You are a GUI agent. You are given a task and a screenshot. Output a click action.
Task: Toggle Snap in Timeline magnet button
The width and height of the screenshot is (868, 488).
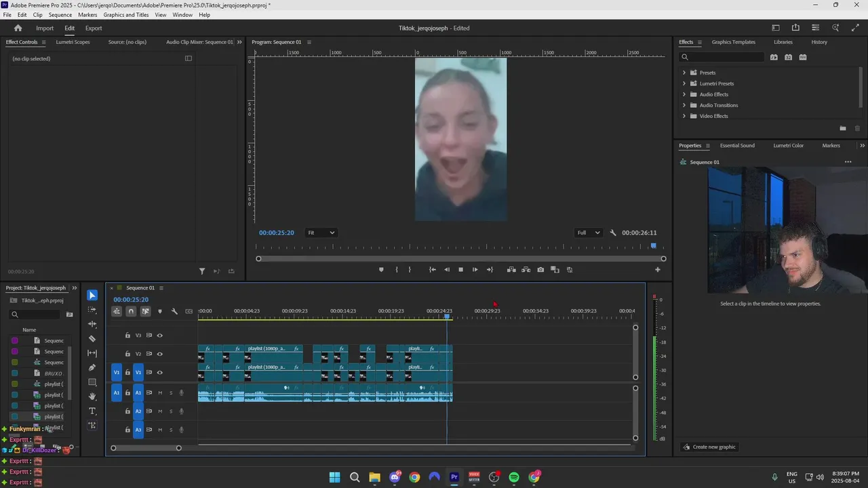[131, 312]
